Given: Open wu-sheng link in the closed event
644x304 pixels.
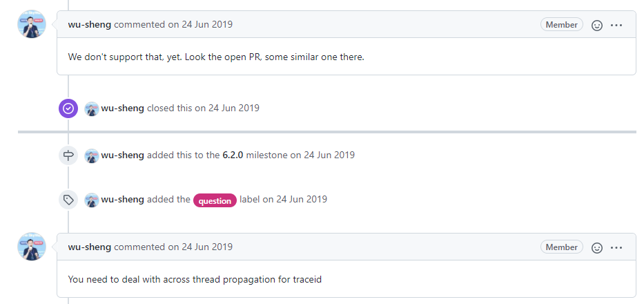Looking at the screenshot, I should (x=122, y=108).
